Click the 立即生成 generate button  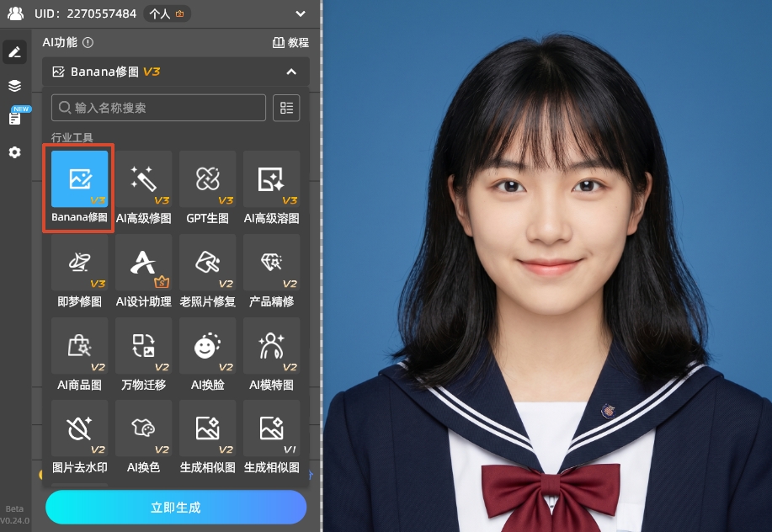pyautogui.click(x=175, y=508)
